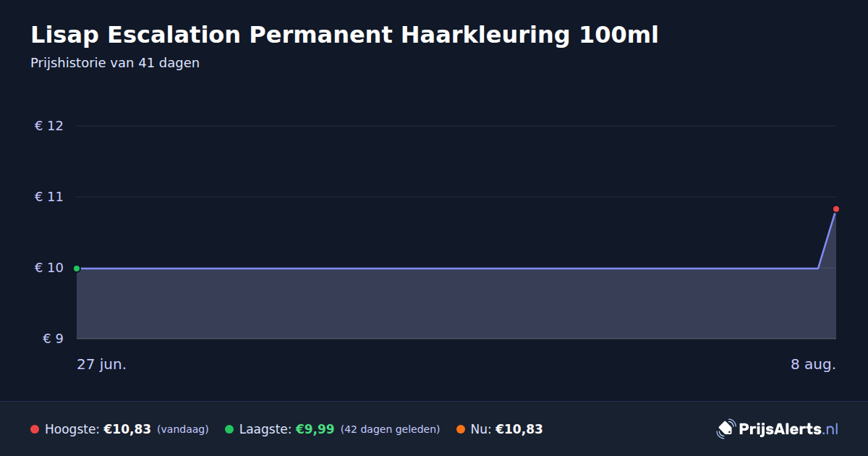Click the 42 dagen geleden note
This screenshot has height=456, width=868.
click(x=391, y=429)
